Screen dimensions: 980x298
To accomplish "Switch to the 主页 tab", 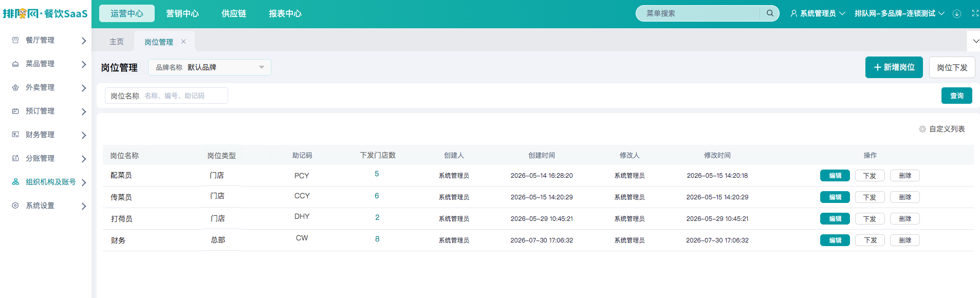I will point(117,42).
